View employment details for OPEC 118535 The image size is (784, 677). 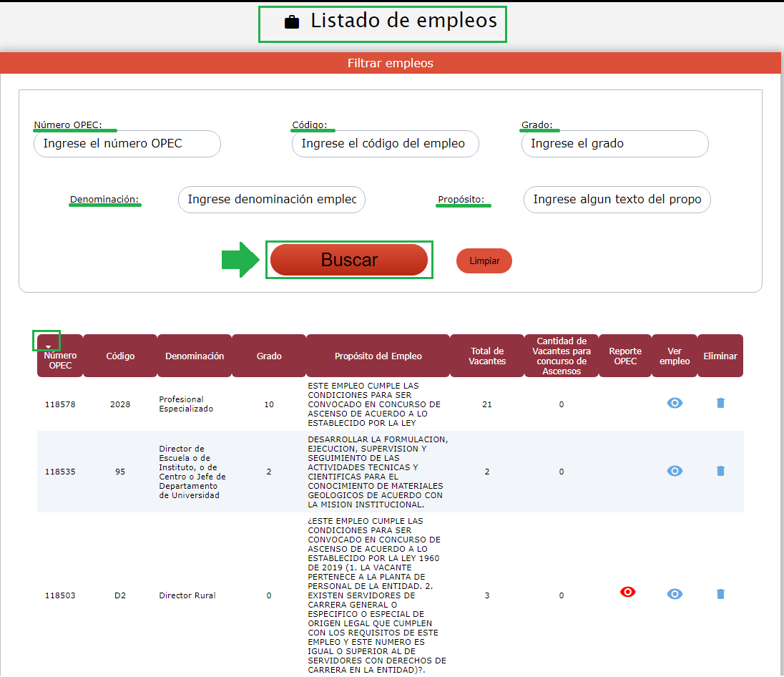675,471
